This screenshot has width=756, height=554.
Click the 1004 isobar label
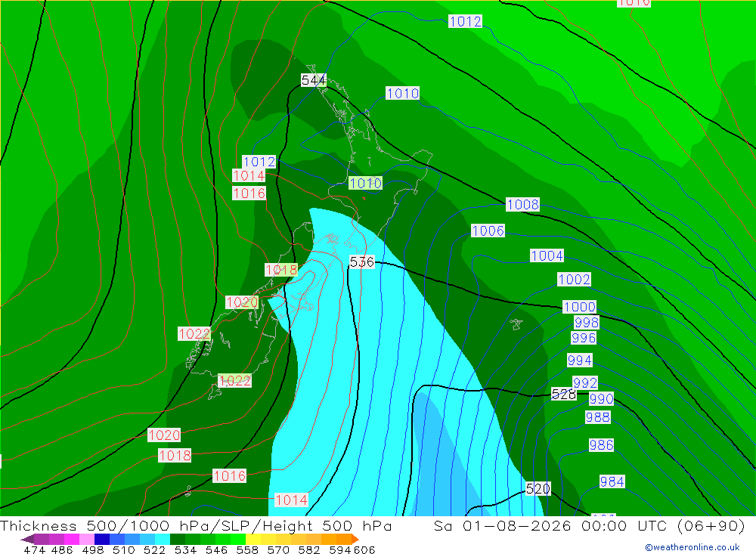[x=547, y=255]
